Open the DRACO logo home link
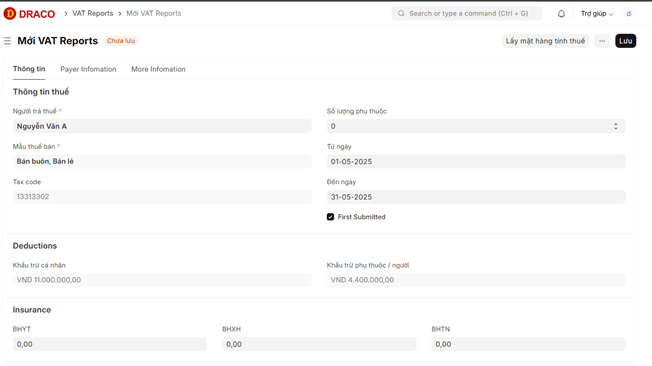The width and height of the screenshot is (652, 366). click(29, 14)
